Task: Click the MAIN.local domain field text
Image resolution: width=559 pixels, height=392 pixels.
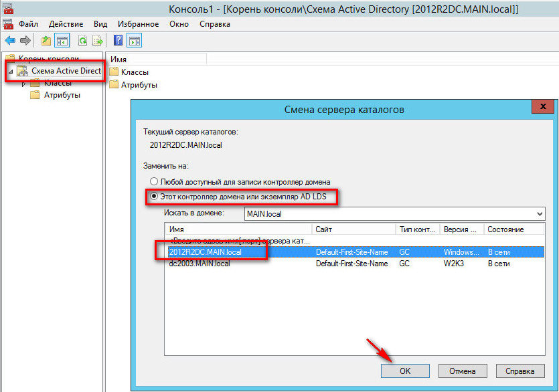Action: pyautogui.click(x=264, y=214)
